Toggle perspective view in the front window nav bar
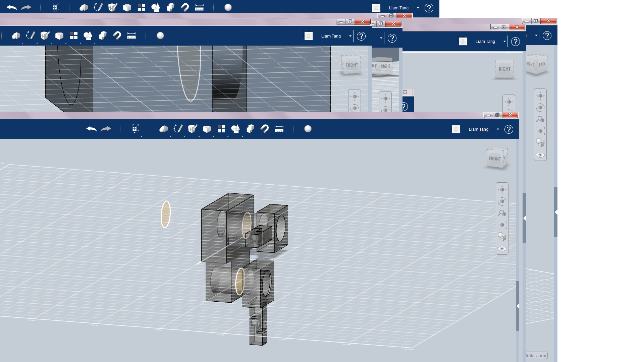644x362 pixels. pos(502,237)
